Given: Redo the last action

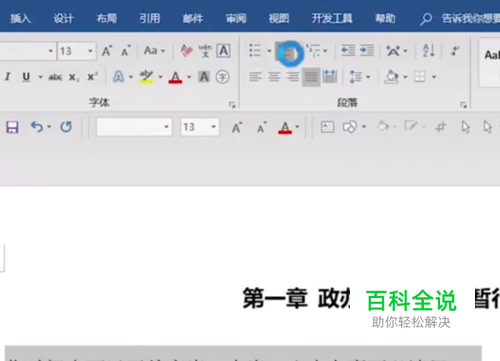Looking at the screenshot, I should point(66,127).
